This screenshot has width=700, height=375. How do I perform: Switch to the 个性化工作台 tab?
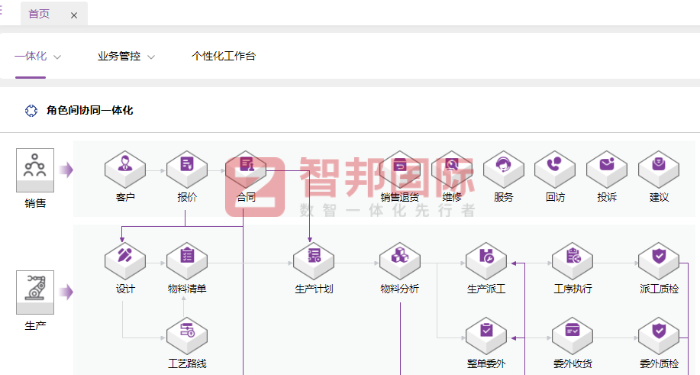[224, 56]
